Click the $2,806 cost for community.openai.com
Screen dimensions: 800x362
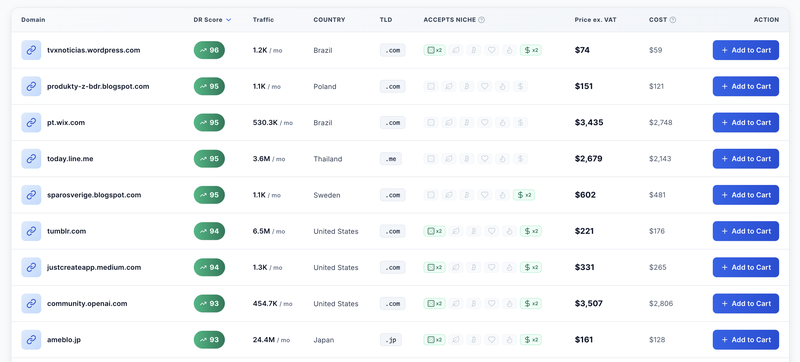[661, 303]
